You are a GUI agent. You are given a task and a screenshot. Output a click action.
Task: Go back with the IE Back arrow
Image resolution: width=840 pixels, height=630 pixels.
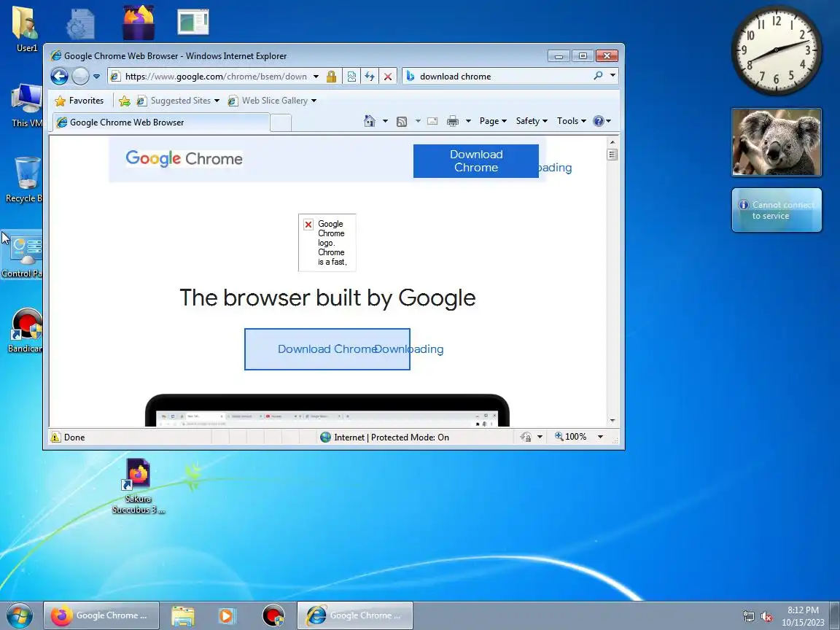pyautogui.click(x=60, y=76)
